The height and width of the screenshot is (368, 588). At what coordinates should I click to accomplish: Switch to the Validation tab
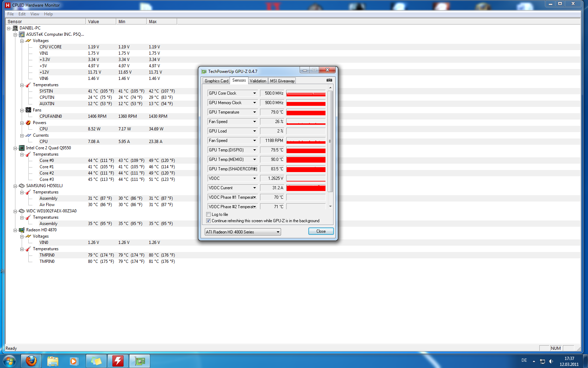[x=258, y=81]
